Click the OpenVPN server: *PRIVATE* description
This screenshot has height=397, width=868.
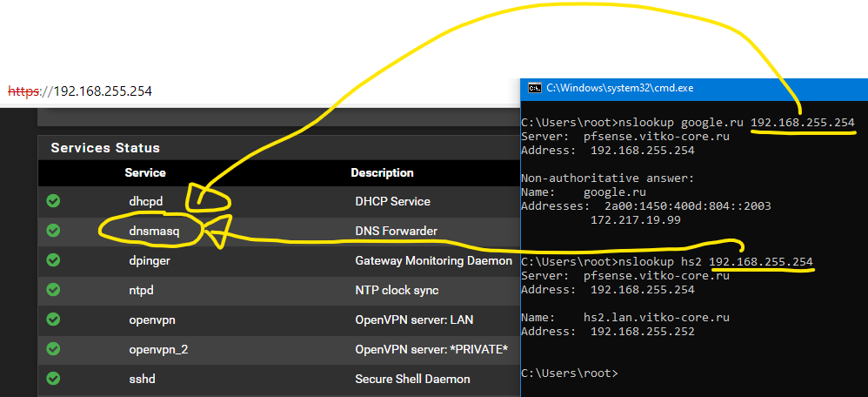coord(431,350)
